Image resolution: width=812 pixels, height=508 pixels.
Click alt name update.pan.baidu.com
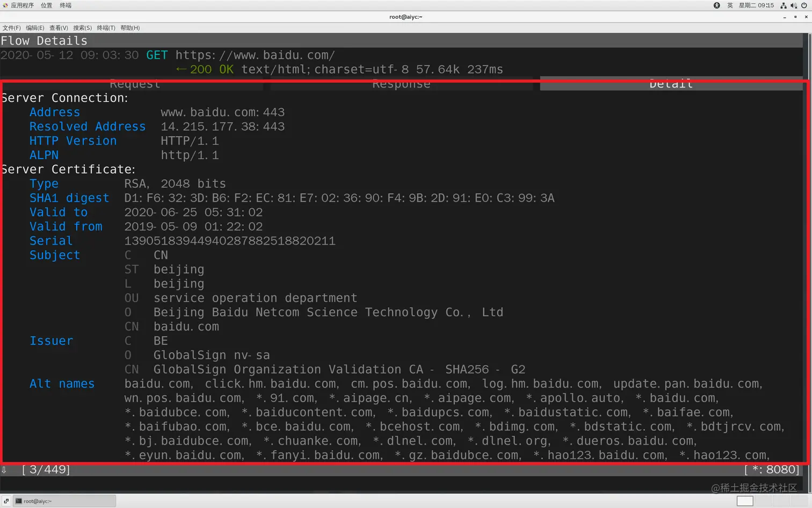[687, 384]
